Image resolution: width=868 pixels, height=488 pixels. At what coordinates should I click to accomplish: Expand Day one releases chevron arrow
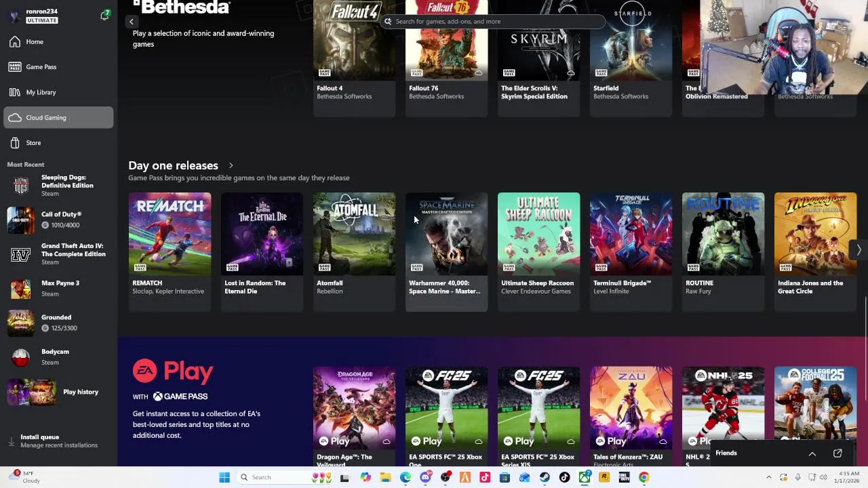pos(231,165)
